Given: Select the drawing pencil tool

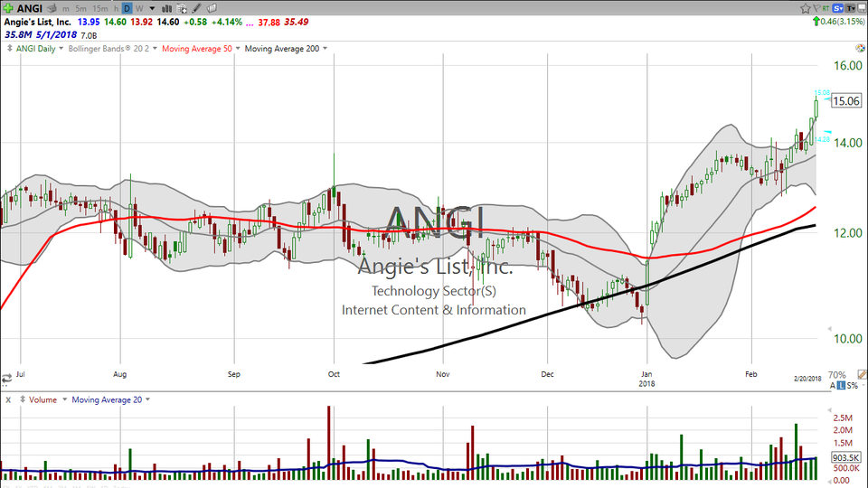Looking at the screenshot, I should [196, 9].
